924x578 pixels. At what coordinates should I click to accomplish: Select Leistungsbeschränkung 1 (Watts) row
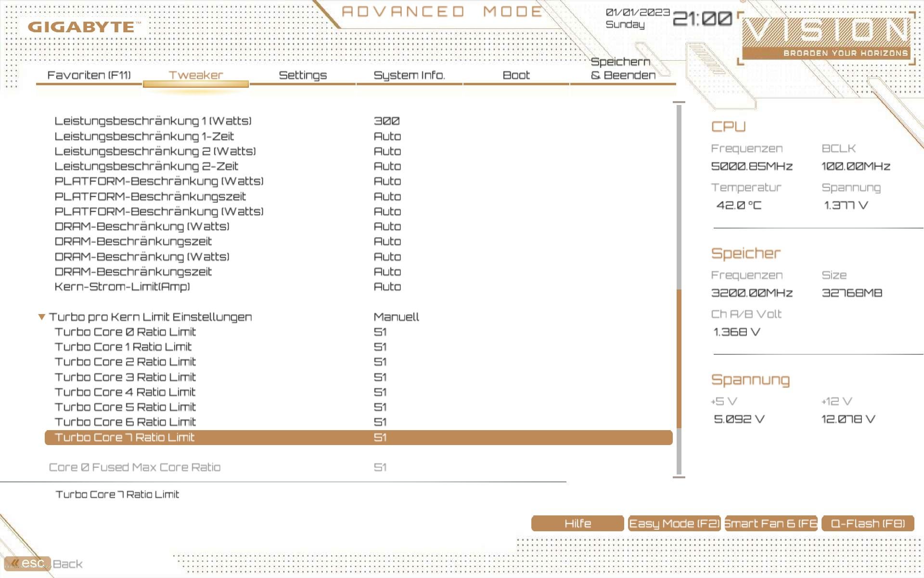point(153,121)
